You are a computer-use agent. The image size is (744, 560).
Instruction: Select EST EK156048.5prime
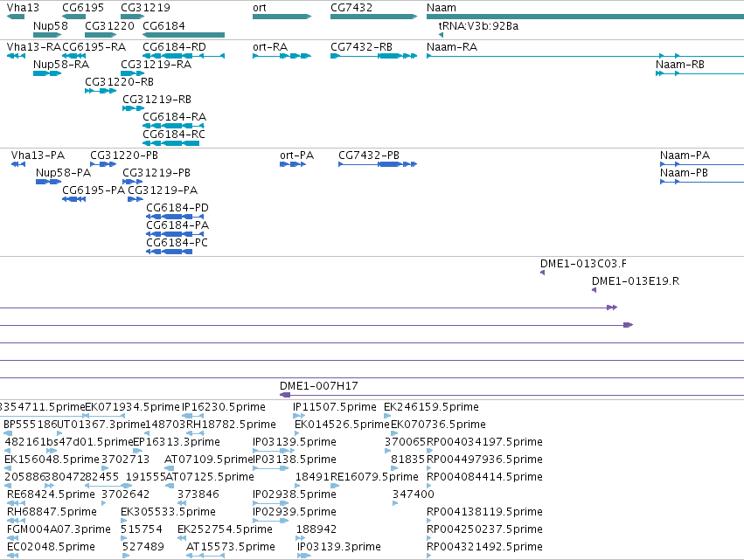[x=52, y=460]
